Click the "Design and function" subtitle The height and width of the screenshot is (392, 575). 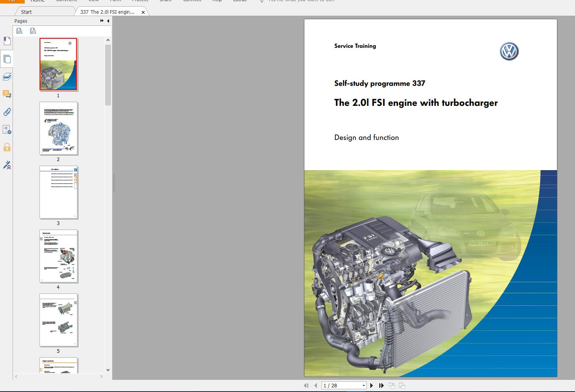(366, 138)
